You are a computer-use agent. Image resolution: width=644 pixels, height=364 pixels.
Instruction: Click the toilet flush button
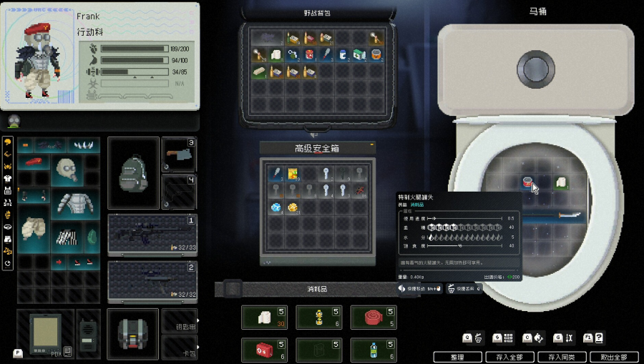(x=535, y=69)
